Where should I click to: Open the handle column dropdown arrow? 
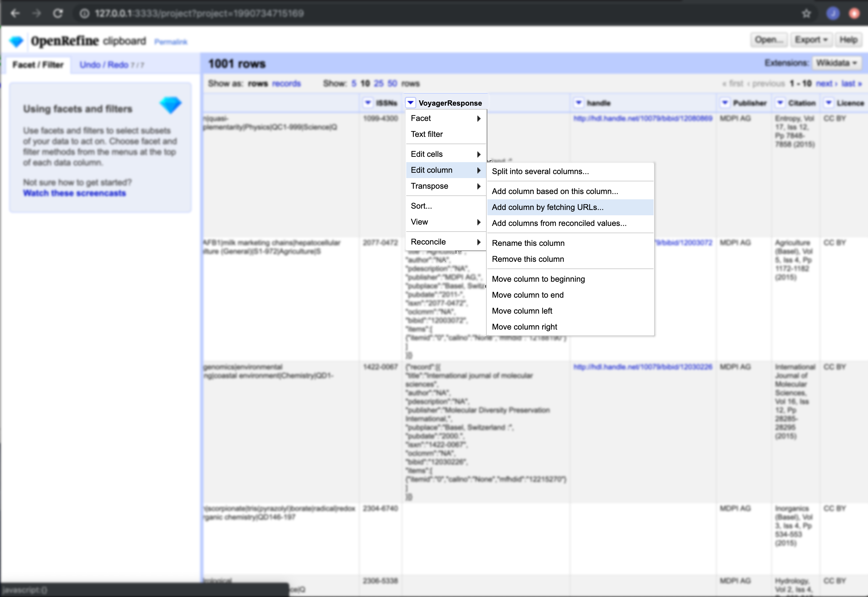pyautogui.click(x=578, y=103)
